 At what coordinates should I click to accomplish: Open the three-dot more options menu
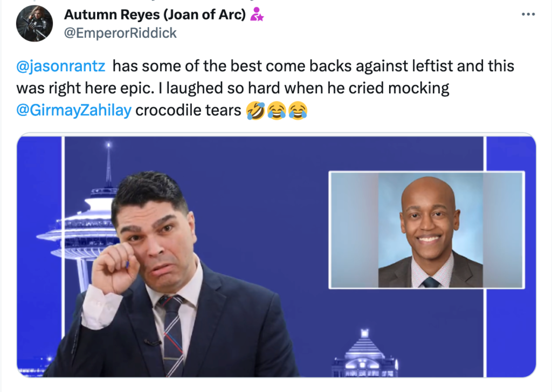pyautogui.click(x=528, y=15)
